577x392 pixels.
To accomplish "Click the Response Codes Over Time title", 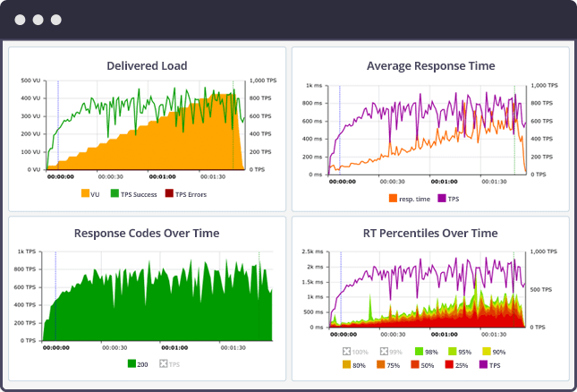I will point(147,233).
